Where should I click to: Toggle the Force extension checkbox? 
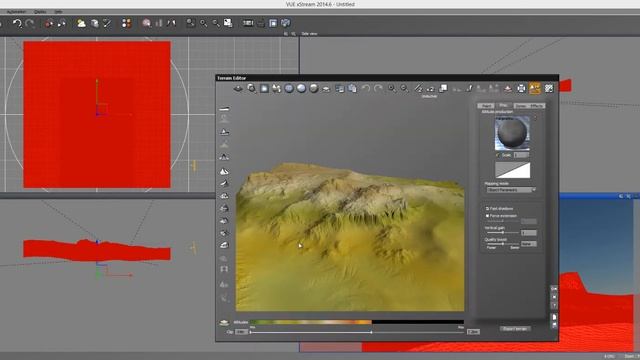click(x=487, y=216)
